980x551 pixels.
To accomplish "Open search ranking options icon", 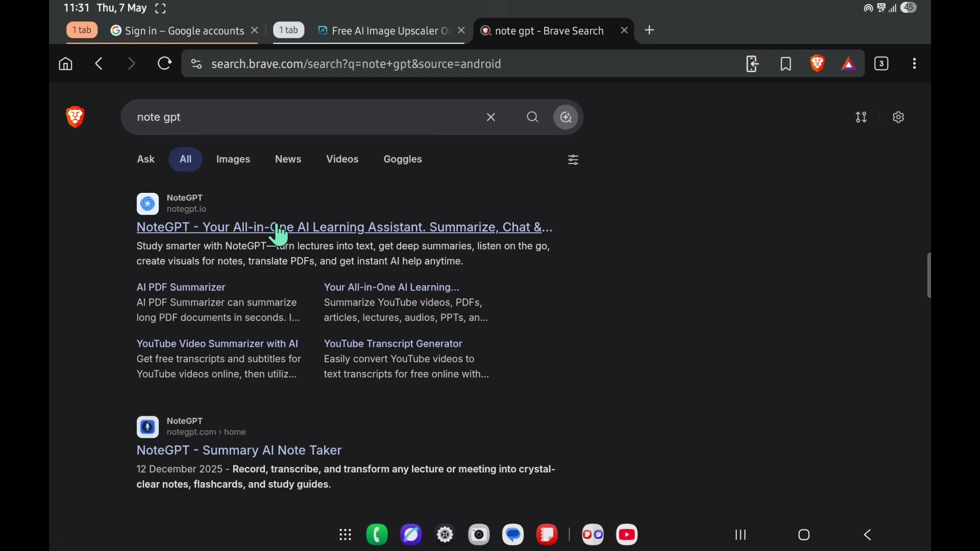I will (862, 118).
